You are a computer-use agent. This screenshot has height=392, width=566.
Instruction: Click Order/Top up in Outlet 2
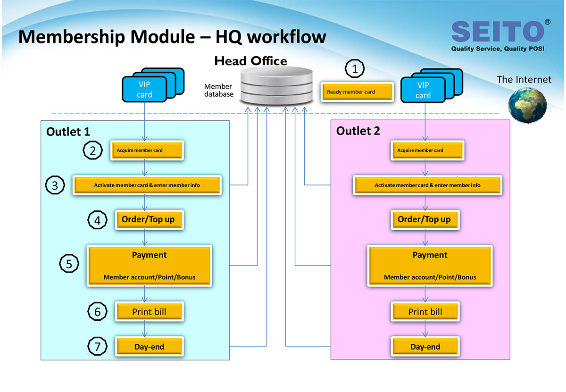point(424,220)
